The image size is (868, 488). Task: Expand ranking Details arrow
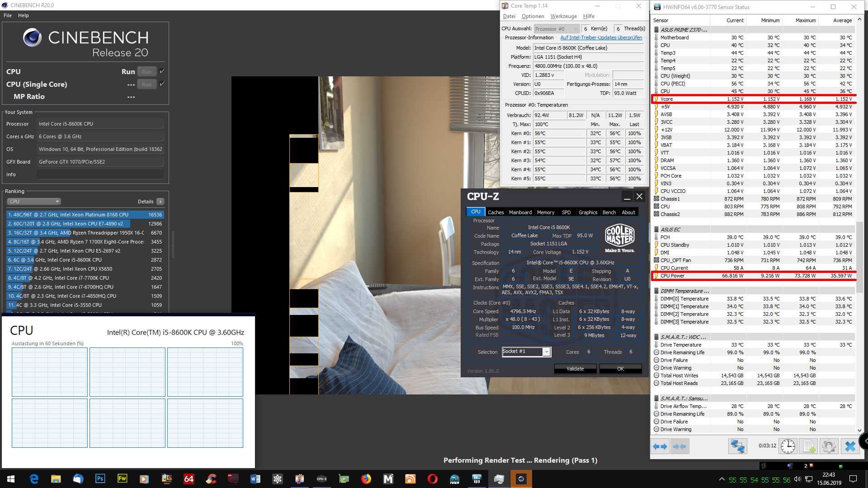point(160,202)
